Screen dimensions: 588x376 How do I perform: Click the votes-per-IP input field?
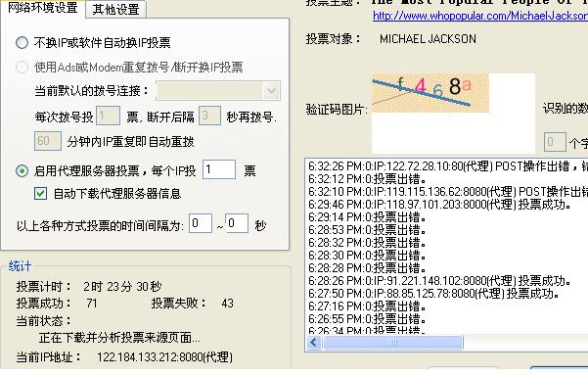pyautogui.click(x=219, y=169)
